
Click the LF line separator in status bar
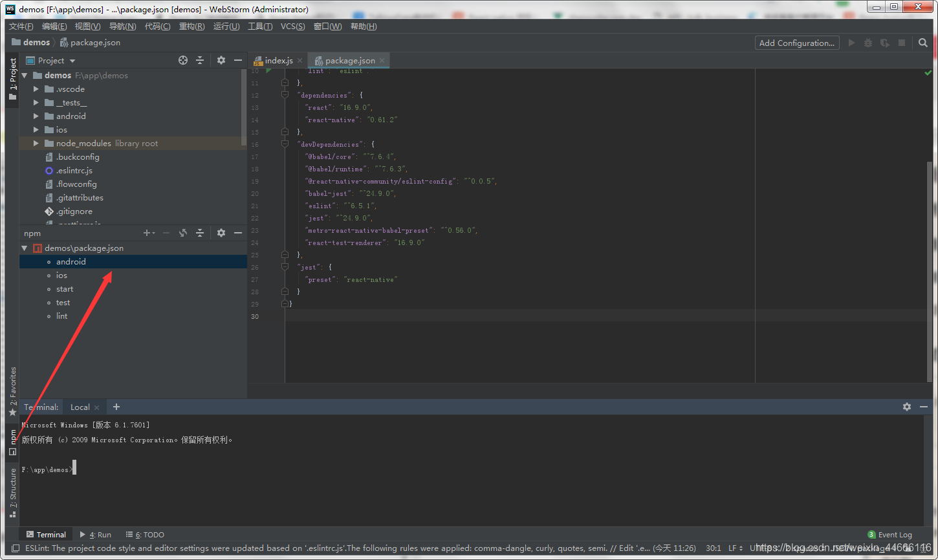(736, 548)
